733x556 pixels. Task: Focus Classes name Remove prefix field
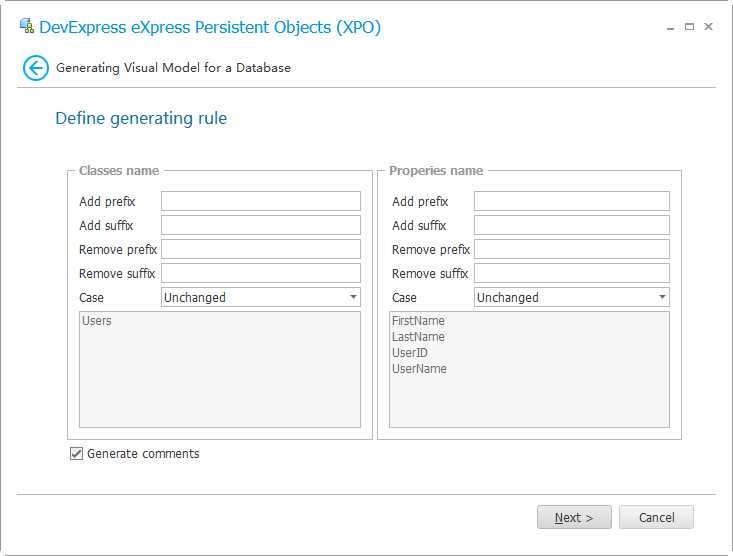[260, 249]
